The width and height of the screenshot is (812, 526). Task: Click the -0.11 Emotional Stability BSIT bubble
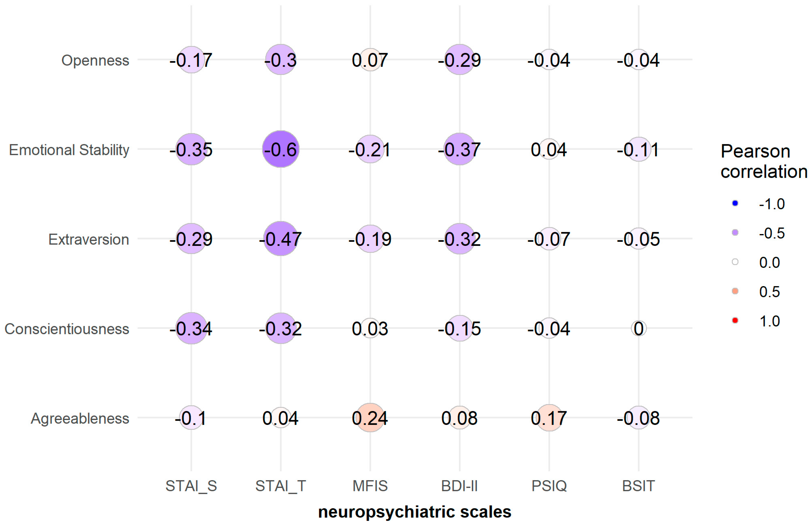[638, 149]
